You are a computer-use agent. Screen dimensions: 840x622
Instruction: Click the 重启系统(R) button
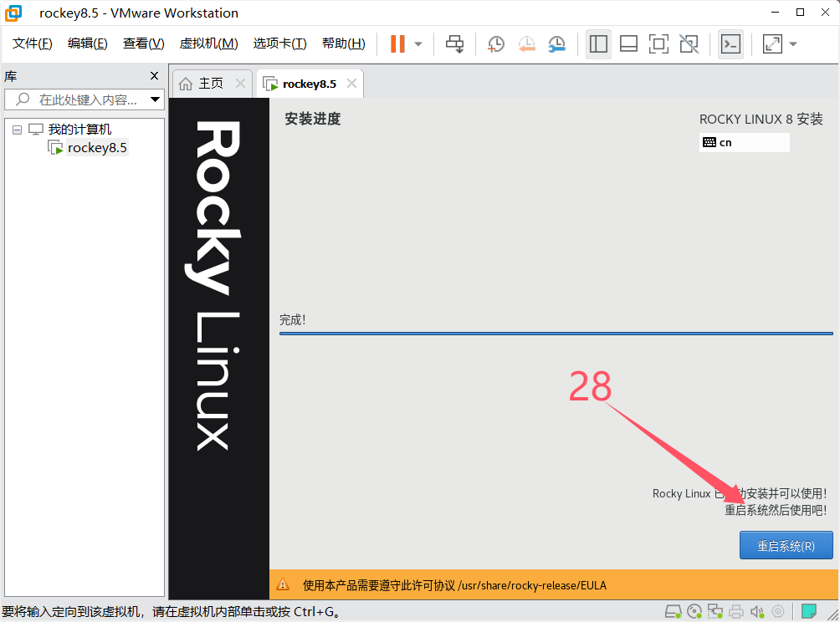[786, 546]
